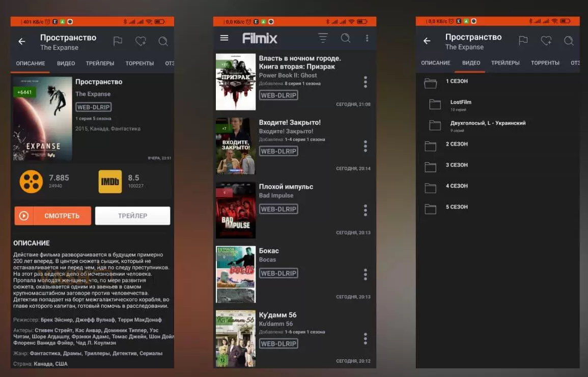Select ОПИСАНИЕ tab on left screen
Screen dimensions: 588x377
(x=31, y=63)
